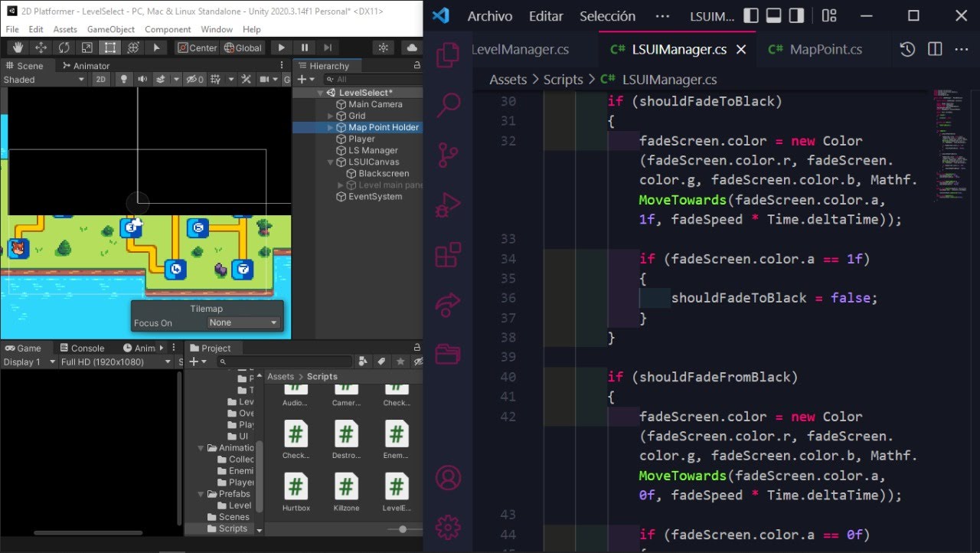Toggle scene effects layers icon
This screenshot has width=980, height=553.
pyautogui.click(x=161, y=80)
